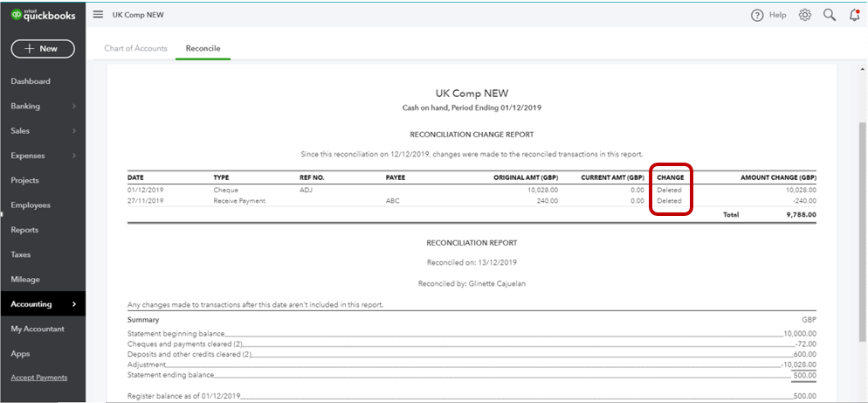868x403 pixels.
Task: Expand the Banking submenu arrow
Action: click(74, 107)
